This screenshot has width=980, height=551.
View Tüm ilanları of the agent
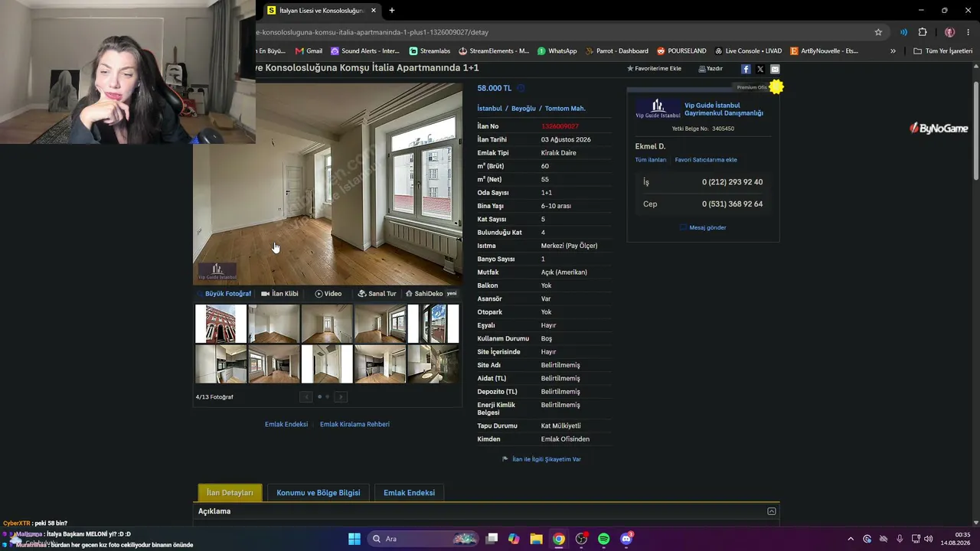(x=651, y=160)
